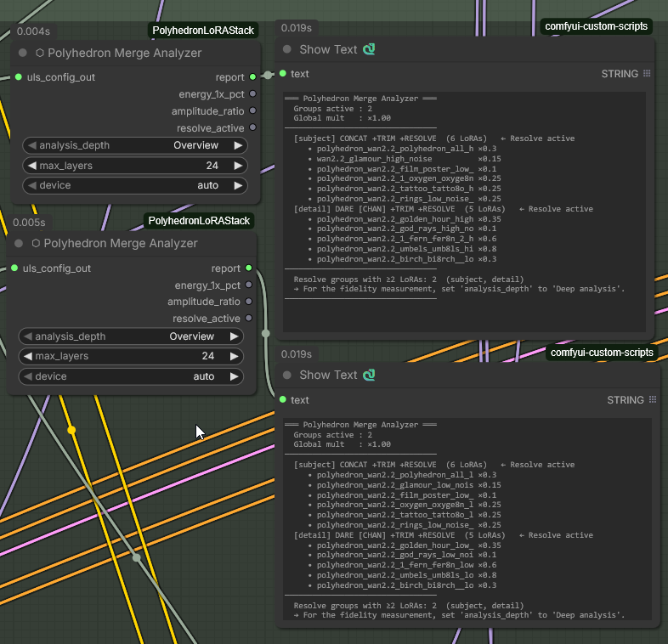Open the auto device dropdown in the upper analyzer

pyautogui.click(x=135, y=185)
